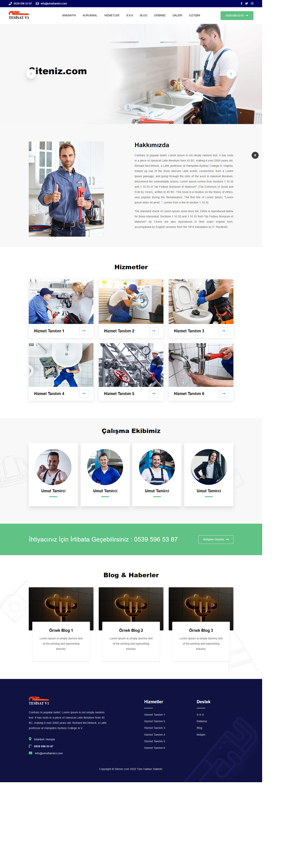Screen dimensions: 288x868
Task: Open the Facebook icon in top bar
Action: pyautogui.click(x=241, y=3)
